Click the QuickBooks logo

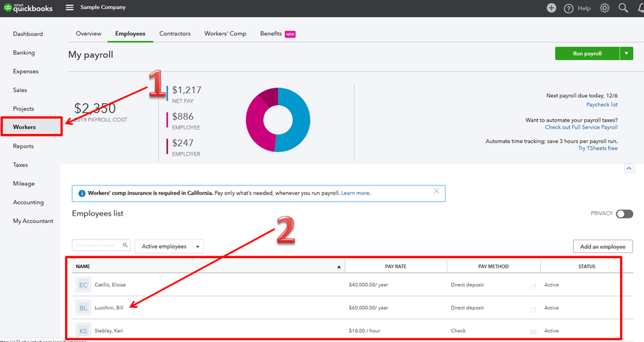pos(28,8)
